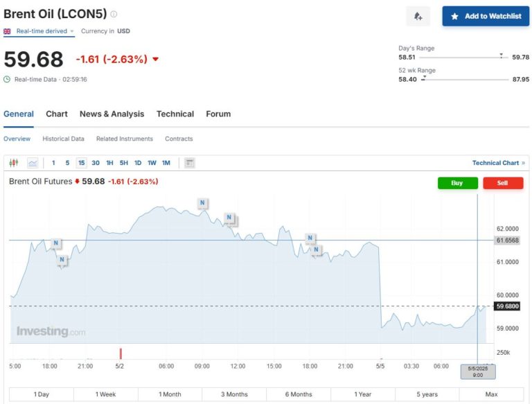Open the info icon beside LCON5
532x404 pixels.
point(114,14)
